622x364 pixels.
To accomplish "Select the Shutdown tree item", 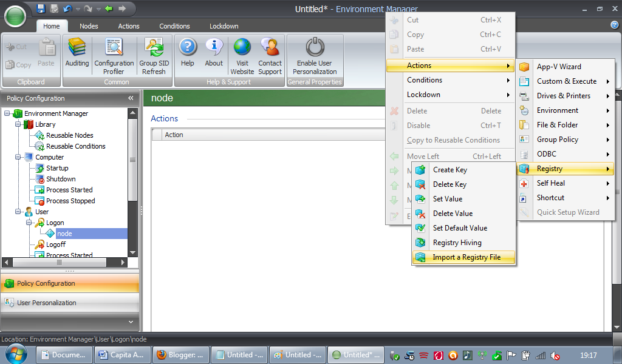I will pyautogui.click(x=61, y=179).
